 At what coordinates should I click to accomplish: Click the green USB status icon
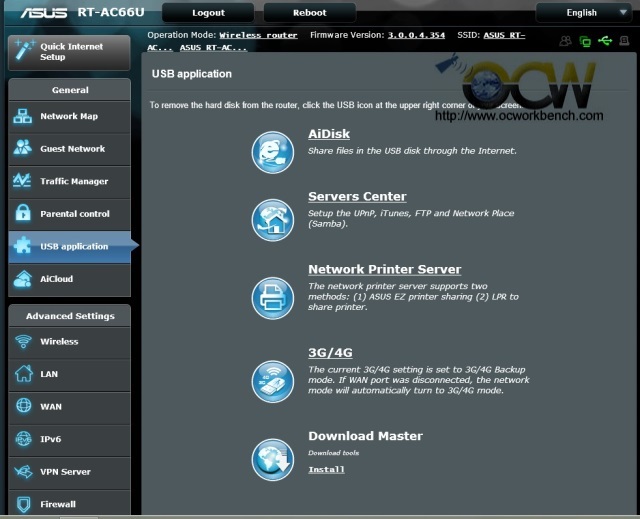[605, 41]
